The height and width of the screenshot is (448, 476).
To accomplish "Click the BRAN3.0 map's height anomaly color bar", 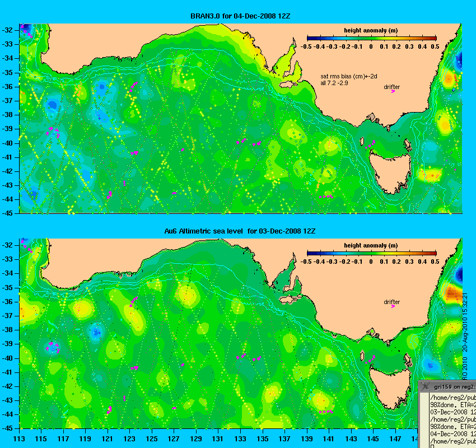I will (x=372, y=38).
